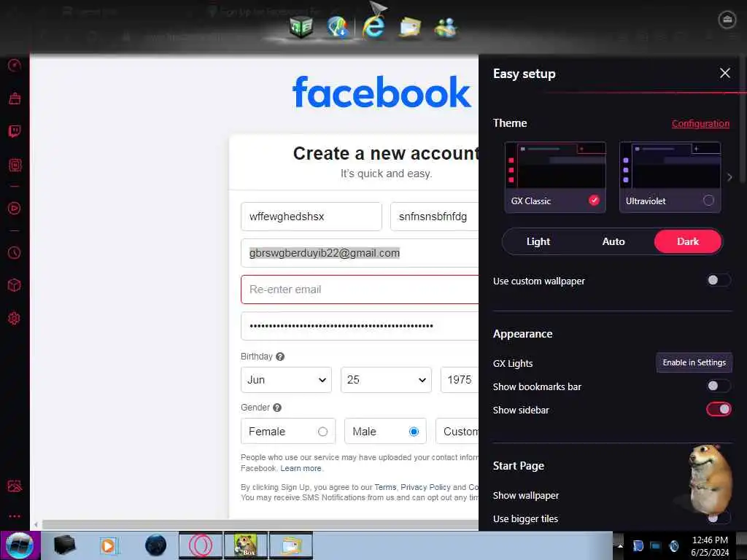Open the black box taskbar icon

pyautogui.click(x=64, y=545)
